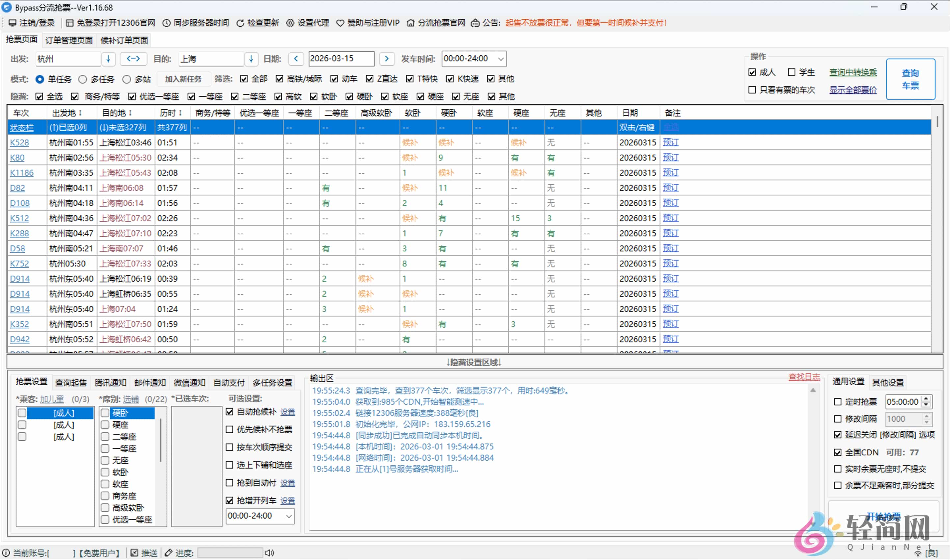Open 分流抢票官网 via the home icon
This screenshot has height=560, width=950.
coord(411,23)
